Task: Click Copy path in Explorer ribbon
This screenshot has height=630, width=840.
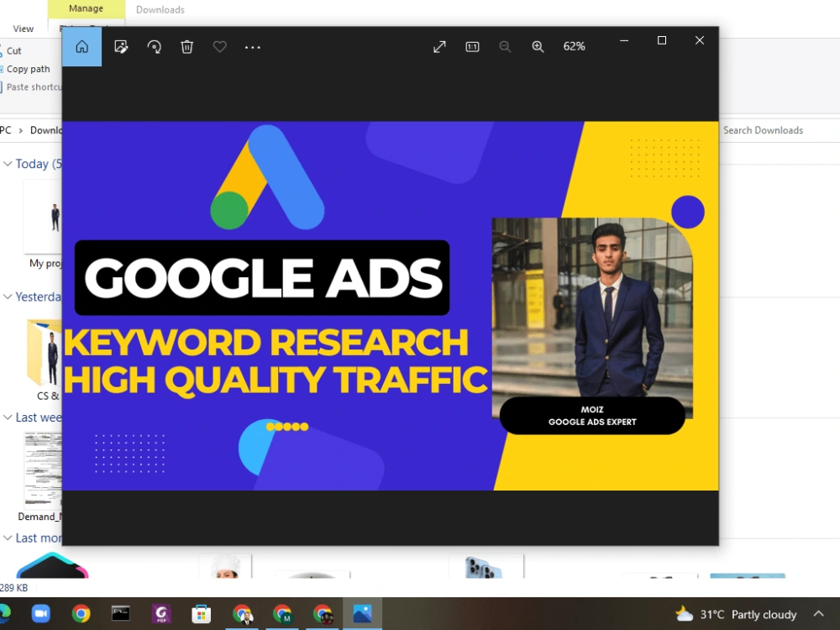Action: [x=25, y=69]
